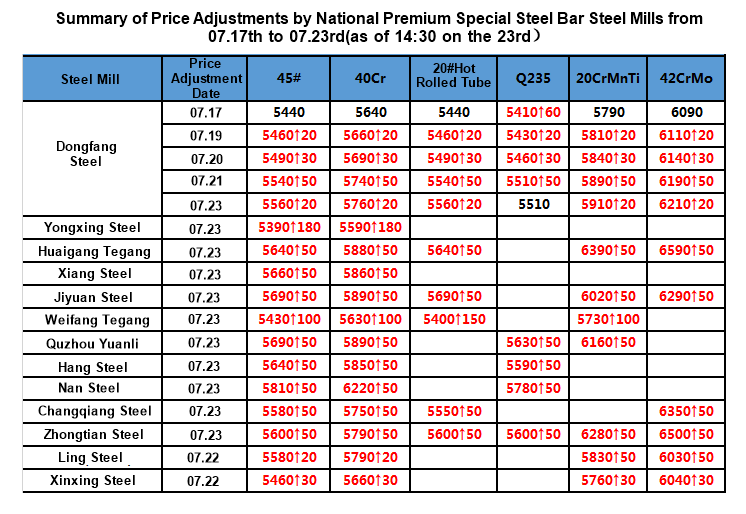Select the 40Cr column header
Screen dimensions: 746x514
[x=371, y=80]
